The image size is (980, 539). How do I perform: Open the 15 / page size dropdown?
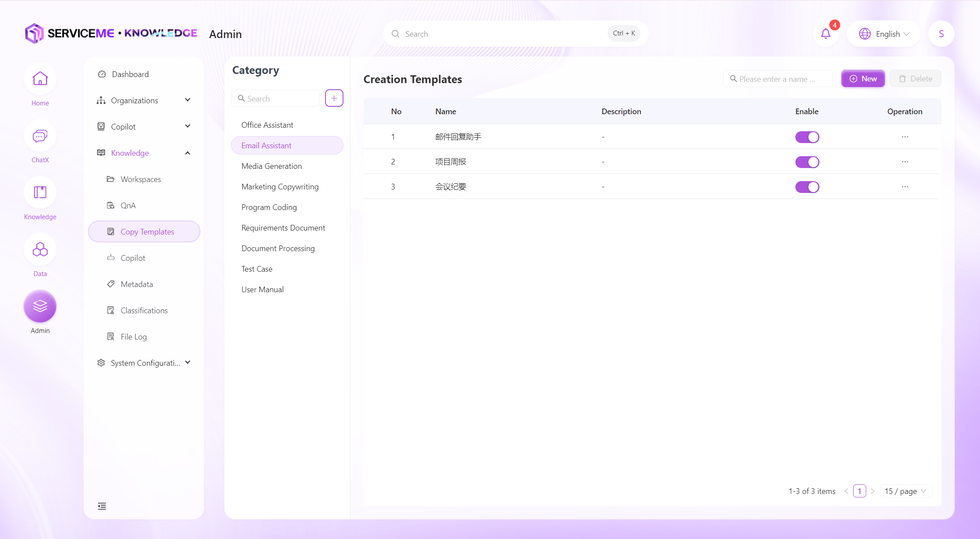pos(905,491)
